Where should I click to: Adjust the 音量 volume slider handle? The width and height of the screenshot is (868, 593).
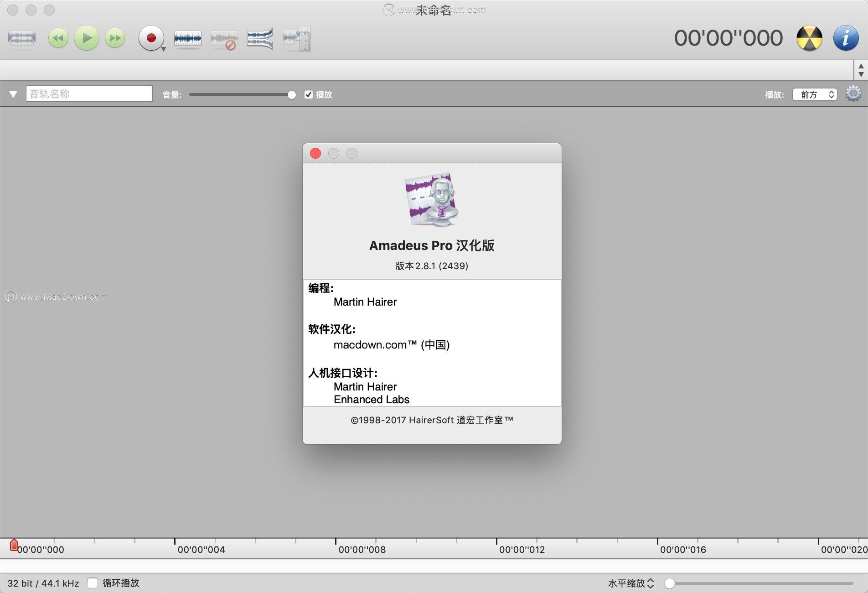tap(292, 95)
